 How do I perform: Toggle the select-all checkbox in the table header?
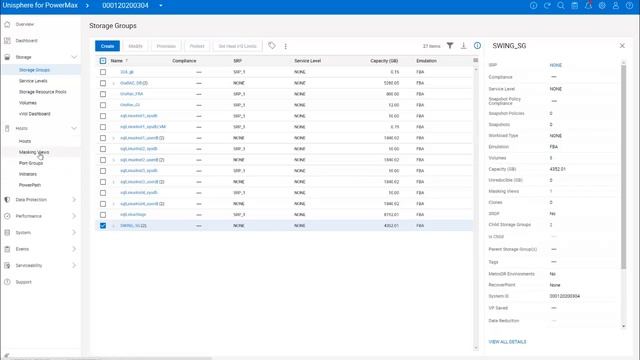pos(103,61)
